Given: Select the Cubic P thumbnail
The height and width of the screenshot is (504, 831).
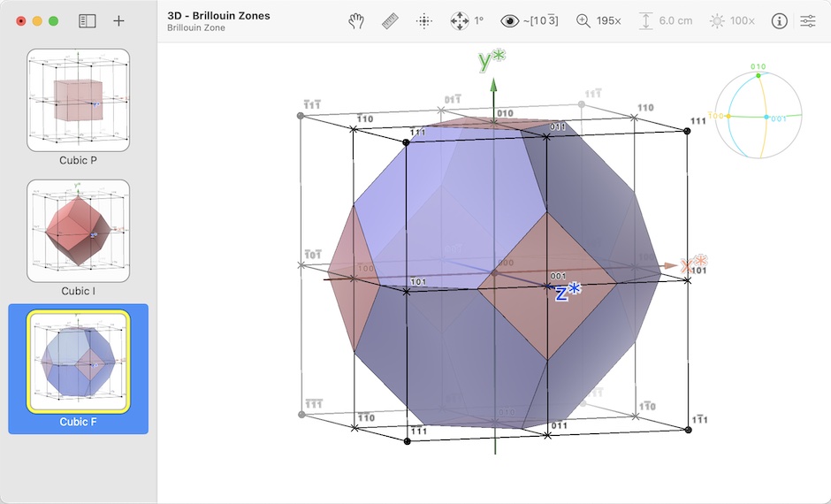Looking at the screenshot, I should (78, 100).
